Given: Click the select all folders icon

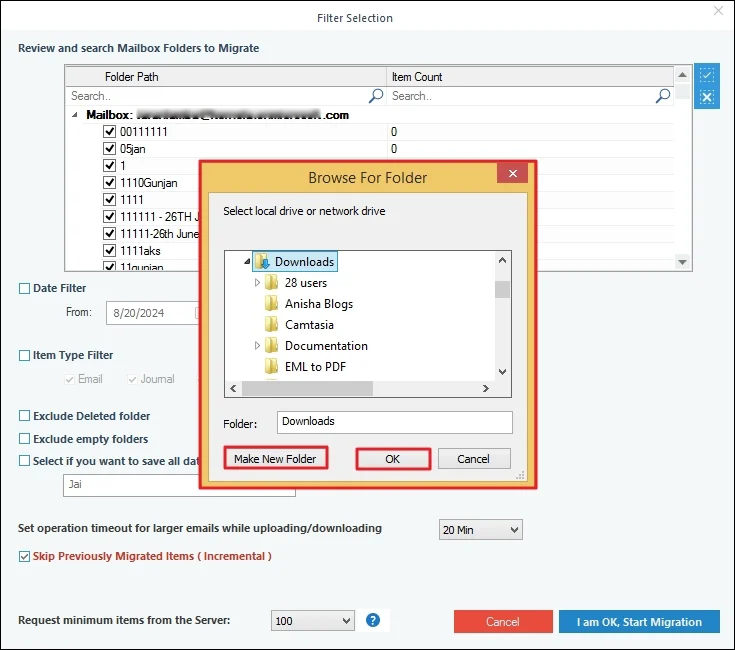Looking at the screenshot, I should (707, 75).
